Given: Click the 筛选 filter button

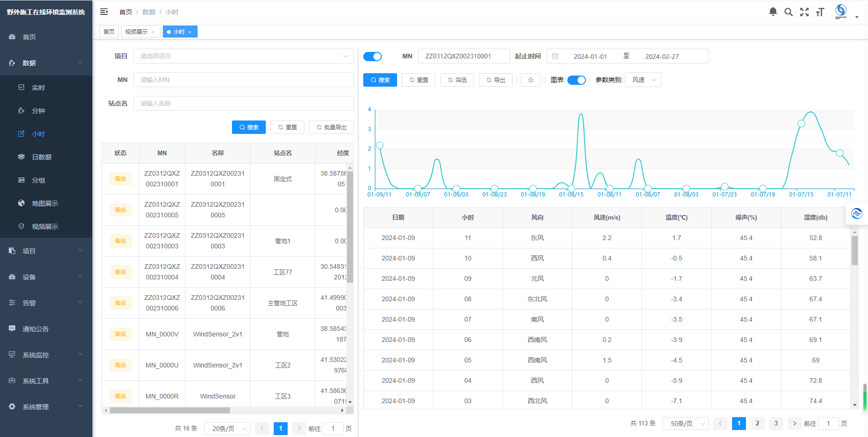Looking at the screenshot, I should tap(457, 80).
